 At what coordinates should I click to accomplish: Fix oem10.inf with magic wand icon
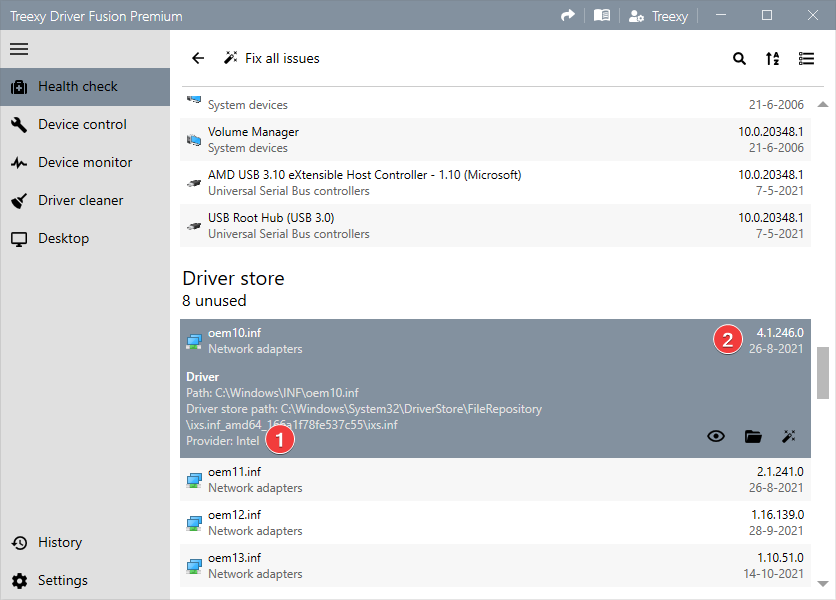pyautogui.click(x=789, y=436)
